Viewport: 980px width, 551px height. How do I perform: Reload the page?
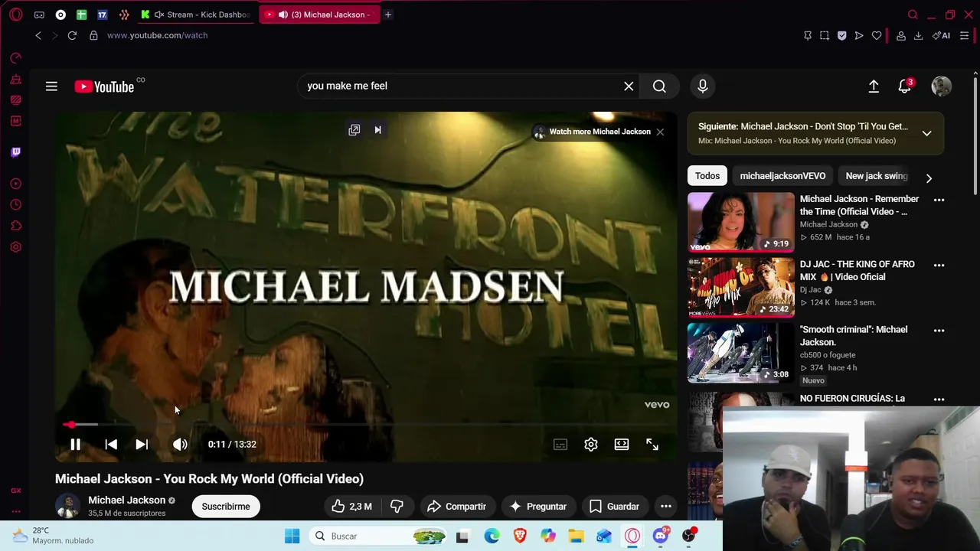point(72,35)
